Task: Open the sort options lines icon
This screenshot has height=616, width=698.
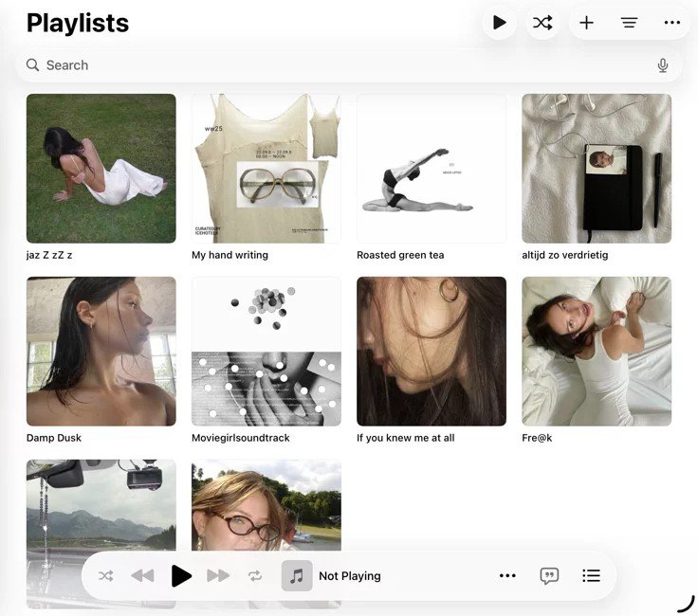Action: coord(629,22)
